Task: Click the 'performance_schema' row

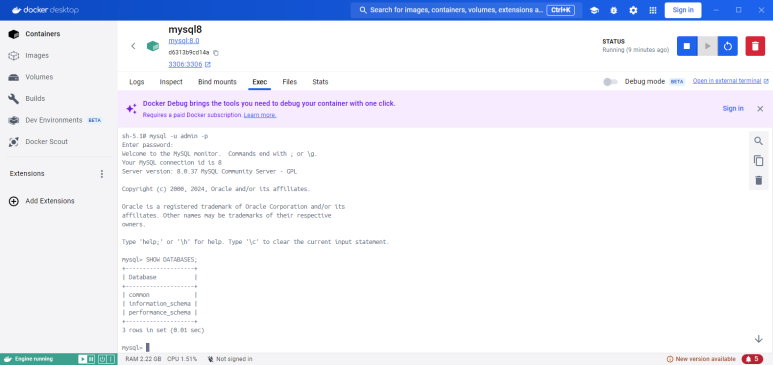Action: [x=160, y=313]
